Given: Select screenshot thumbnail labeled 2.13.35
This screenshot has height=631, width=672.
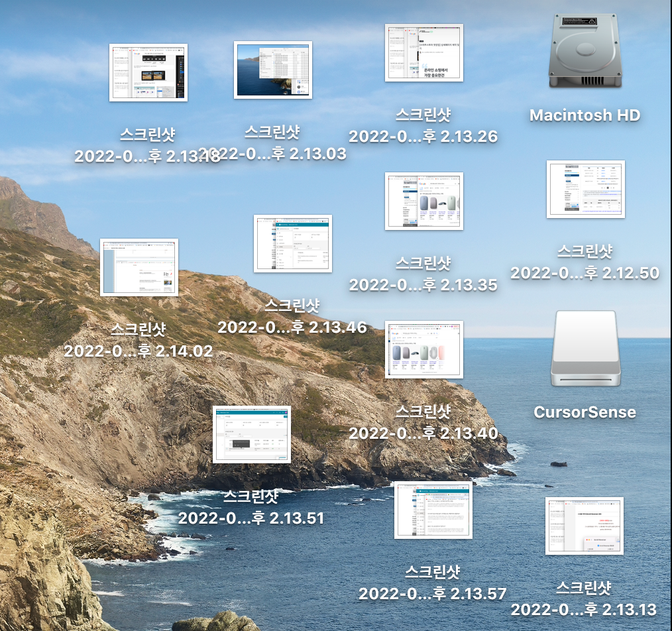Looking at the screenshot, I should click(x=424, y=201).
